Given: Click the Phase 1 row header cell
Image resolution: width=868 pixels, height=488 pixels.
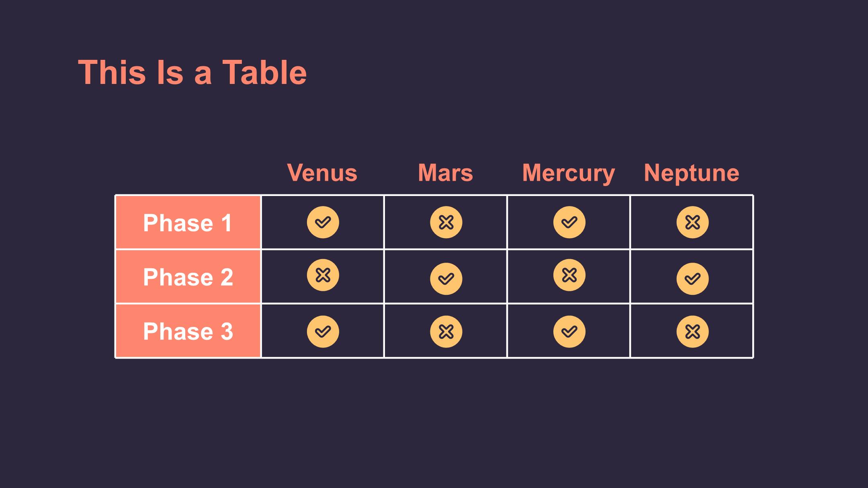Looking at the screenshot, I should (188, 223).
